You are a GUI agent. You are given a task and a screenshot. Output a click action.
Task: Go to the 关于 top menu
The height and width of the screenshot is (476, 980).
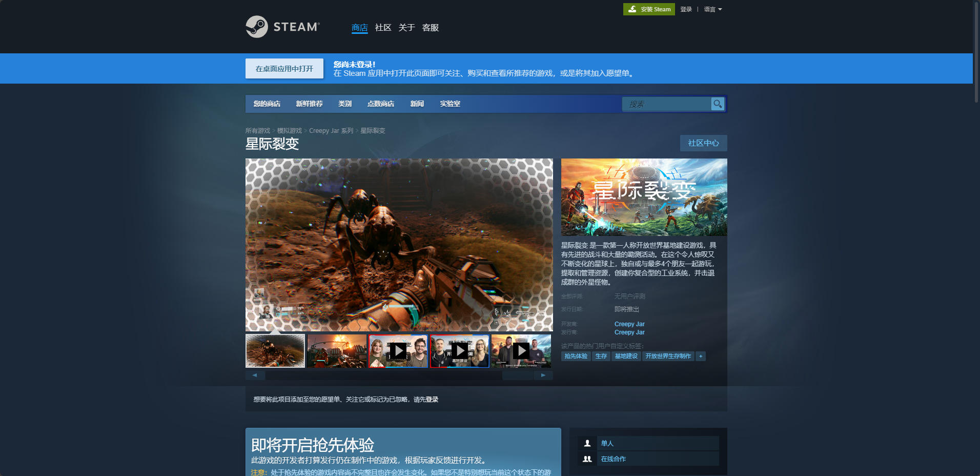407,28
